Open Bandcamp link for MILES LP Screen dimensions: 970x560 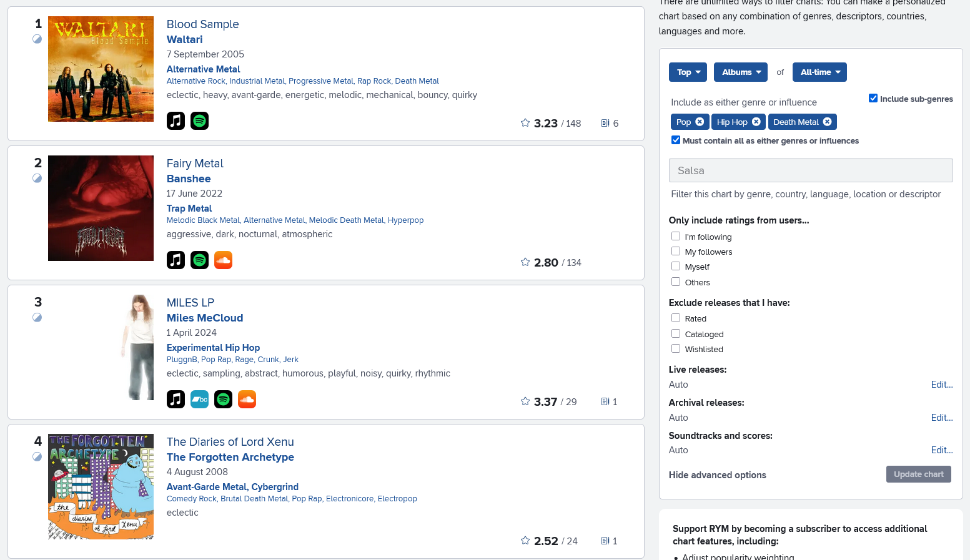199,399
